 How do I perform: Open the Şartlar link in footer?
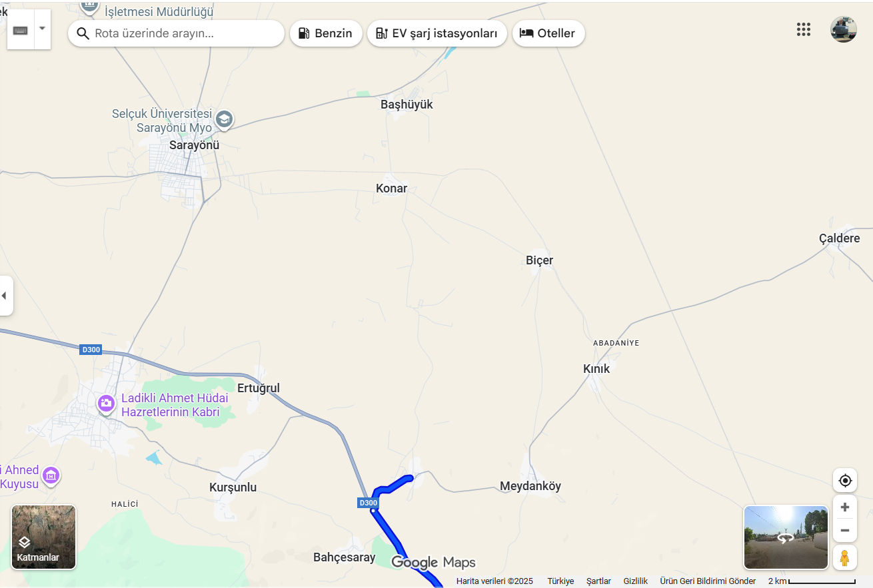pos(598,581)
